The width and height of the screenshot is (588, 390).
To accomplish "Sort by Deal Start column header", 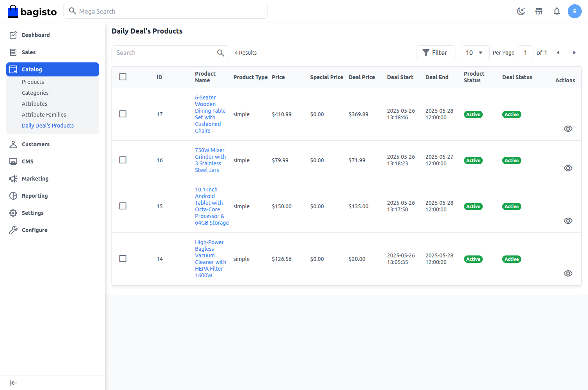I will (400, 77).
